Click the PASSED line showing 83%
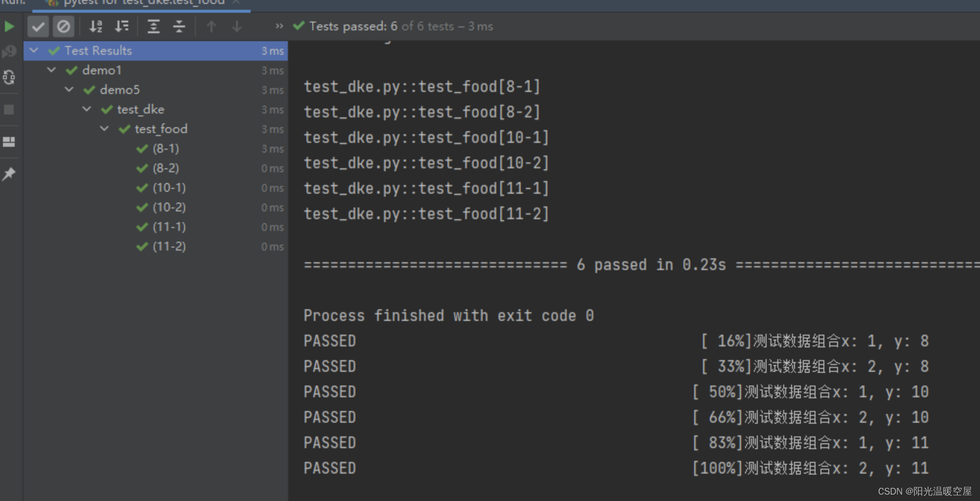The image size is (980, 501). (616, 443)
